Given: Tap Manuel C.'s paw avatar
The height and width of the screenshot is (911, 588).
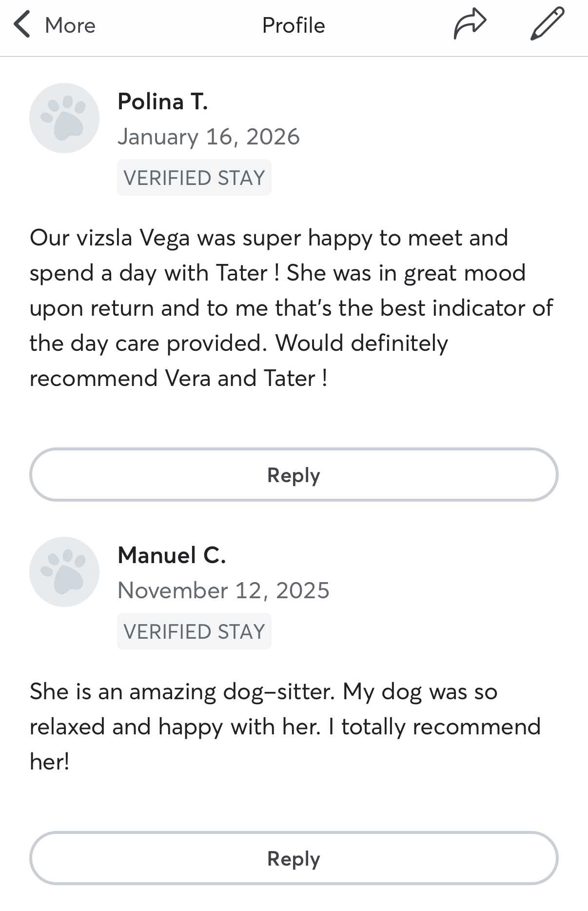Looking at the screenshot, I should point(64,572).
